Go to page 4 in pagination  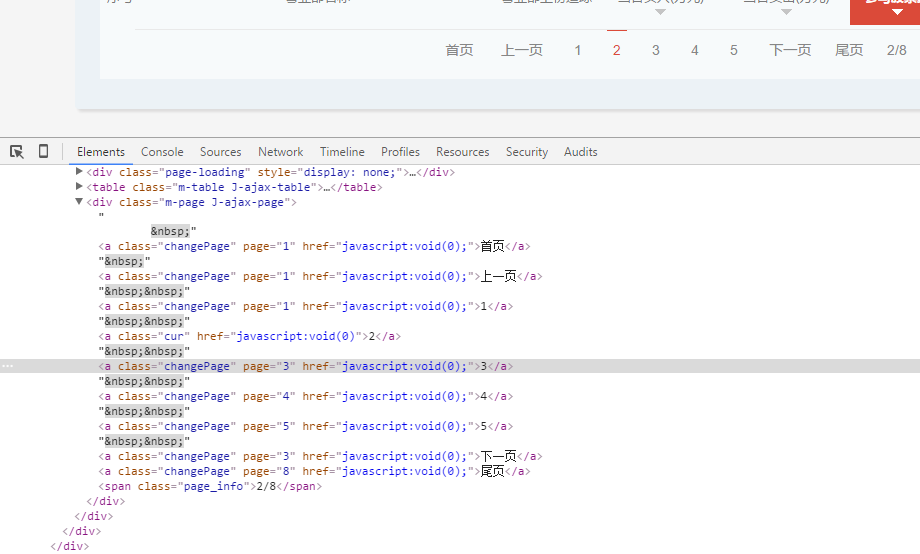point(695,50)
